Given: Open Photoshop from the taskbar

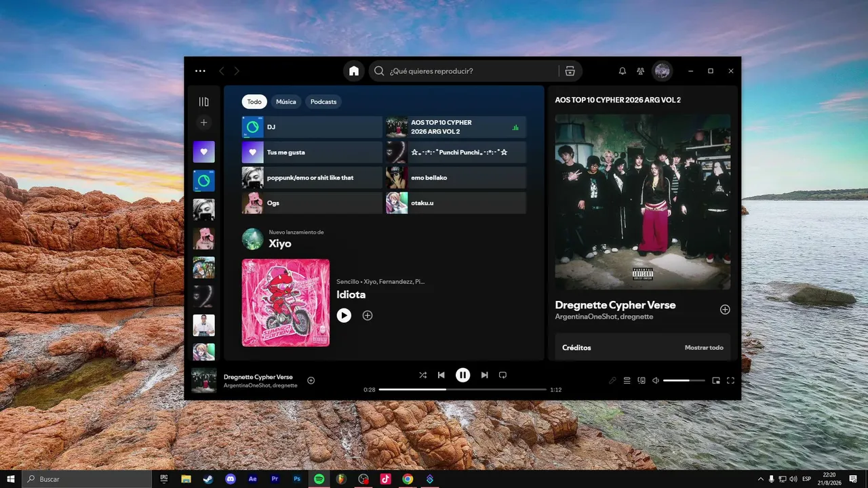Looking at the screenshot, I should [297, 479].
